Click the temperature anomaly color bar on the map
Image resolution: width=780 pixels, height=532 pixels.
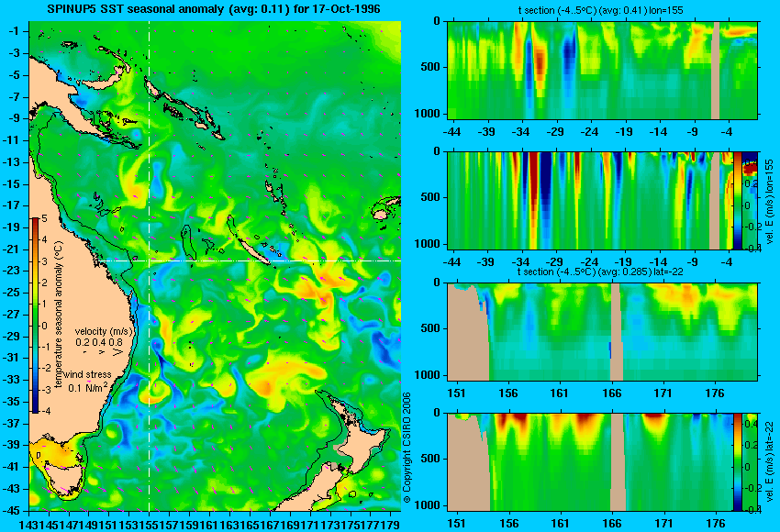36,316
